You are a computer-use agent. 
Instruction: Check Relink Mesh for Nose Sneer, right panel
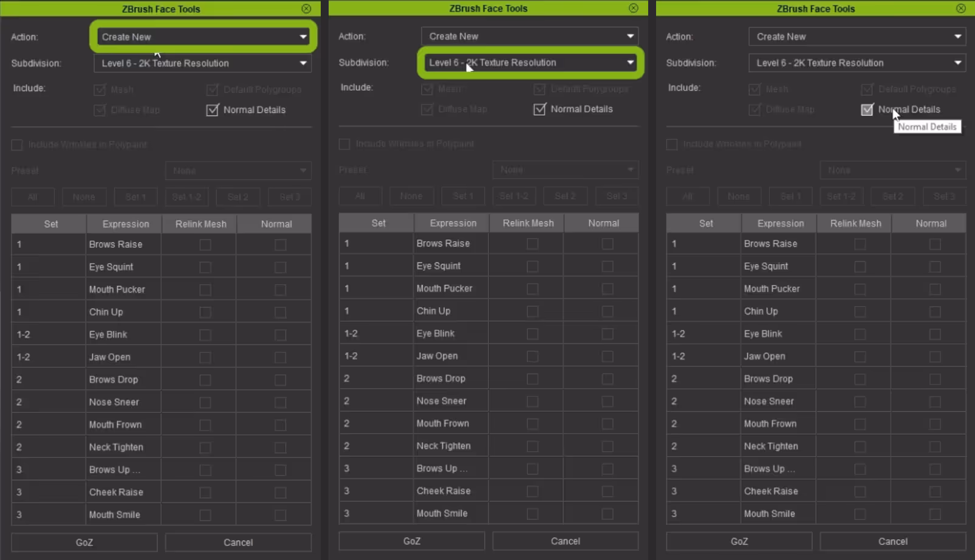point(860,401)
